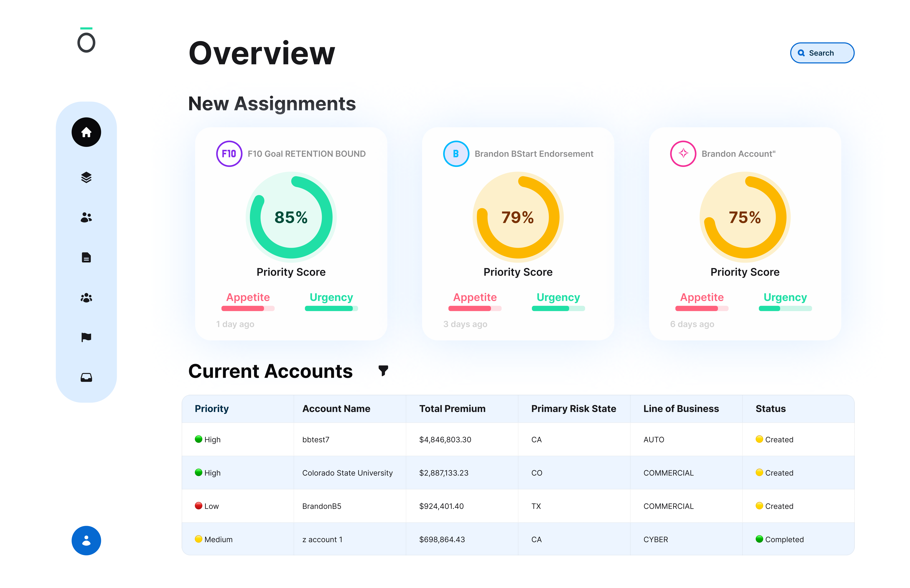Open the people group sidebar icon
The image size is (910, 588).
click(x=86, y=298)
